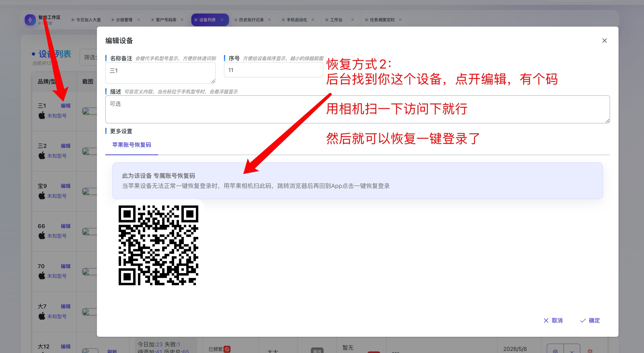The image size is (644, 353).
Task: Close the 工作台 tab
Action: [x=353, y=20]
